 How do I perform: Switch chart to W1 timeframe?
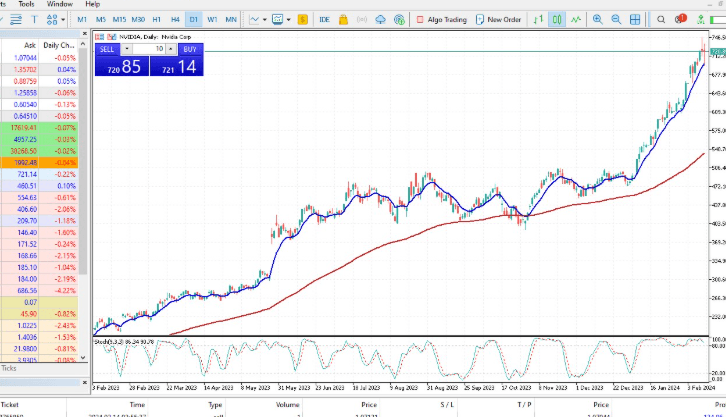pyautogui.click(x=212, y=19)
